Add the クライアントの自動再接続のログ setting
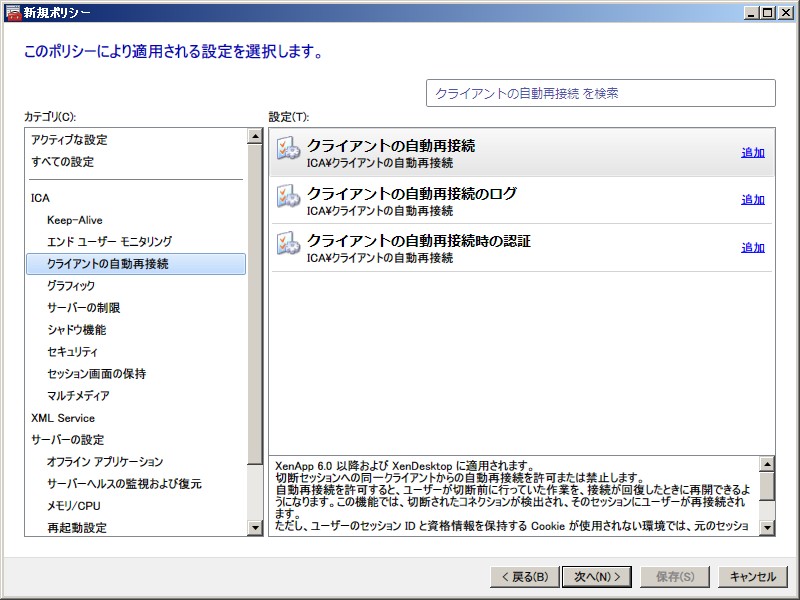This screenshot has height=600, width=800. click(752, 200)
